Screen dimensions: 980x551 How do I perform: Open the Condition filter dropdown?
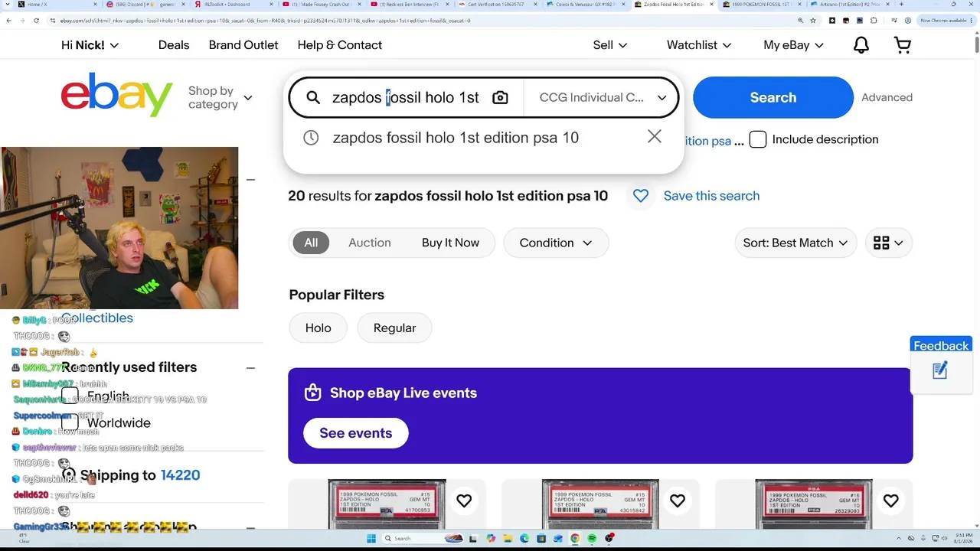point(556,243)
